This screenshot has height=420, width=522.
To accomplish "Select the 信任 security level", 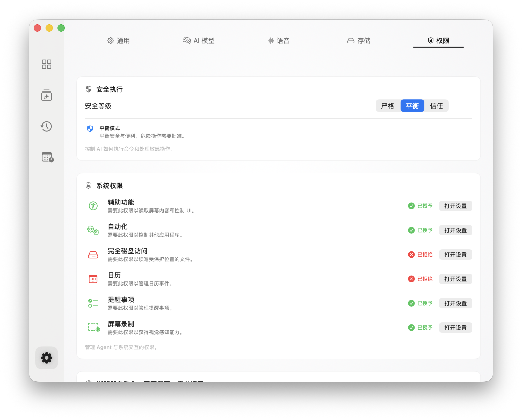I will tap(437, 106).
